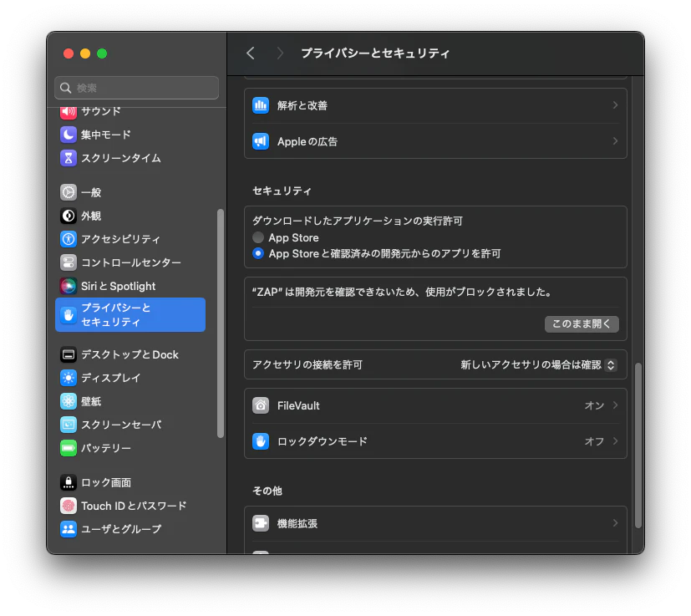Click the ユーザとグループ people icon

[69, 529]
